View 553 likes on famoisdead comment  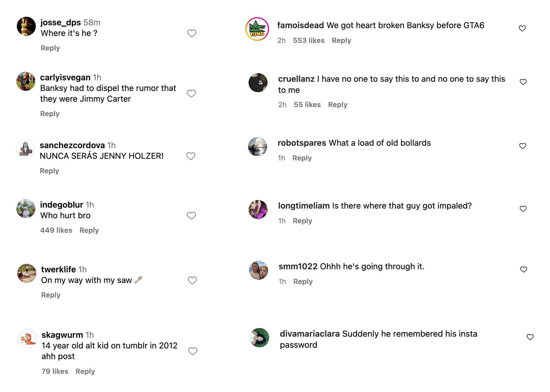309,40
